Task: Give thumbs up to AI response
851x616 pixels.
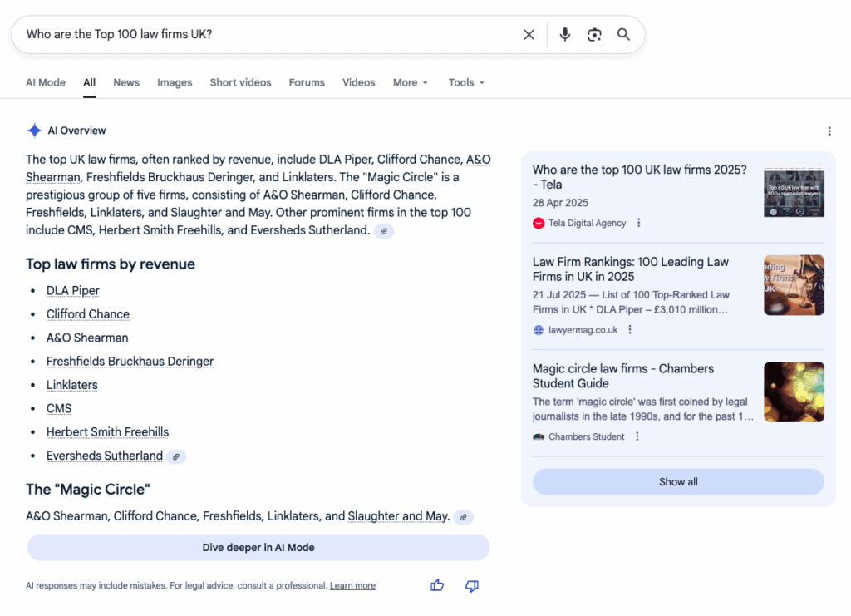Action: (437, 586)
